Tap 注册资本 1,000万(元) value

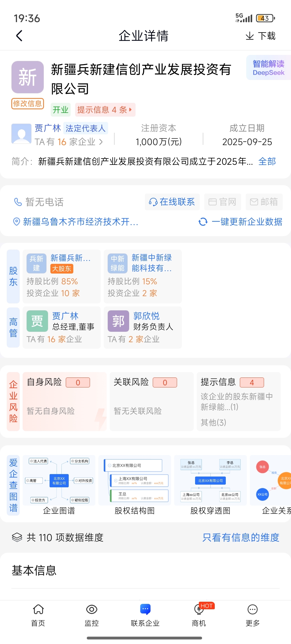click(159, 142)
